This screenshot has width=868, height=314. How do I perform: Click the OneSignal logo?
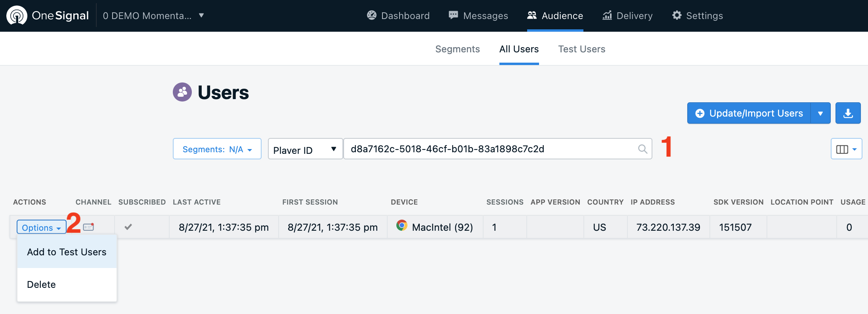tap(48, 15)
